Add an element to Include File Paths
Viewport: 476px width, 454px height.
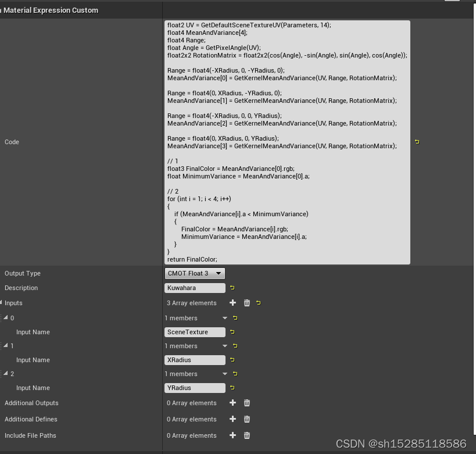233,435
